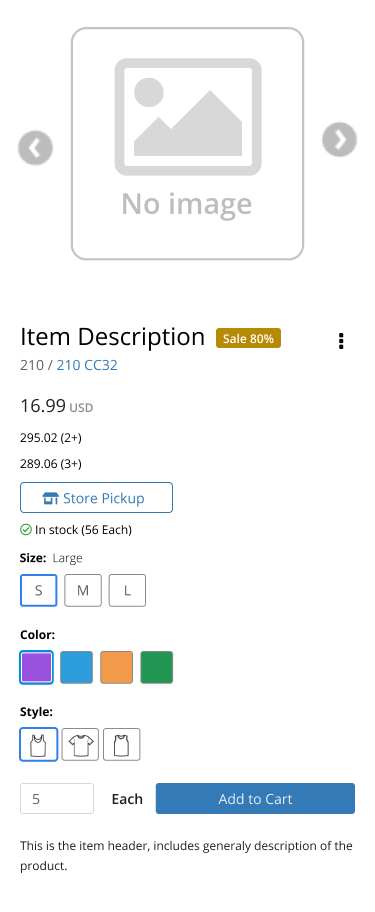Select the sleeveless shirt style icon
This screenshot has height=912, width=375.
click(x=122, y=744)
